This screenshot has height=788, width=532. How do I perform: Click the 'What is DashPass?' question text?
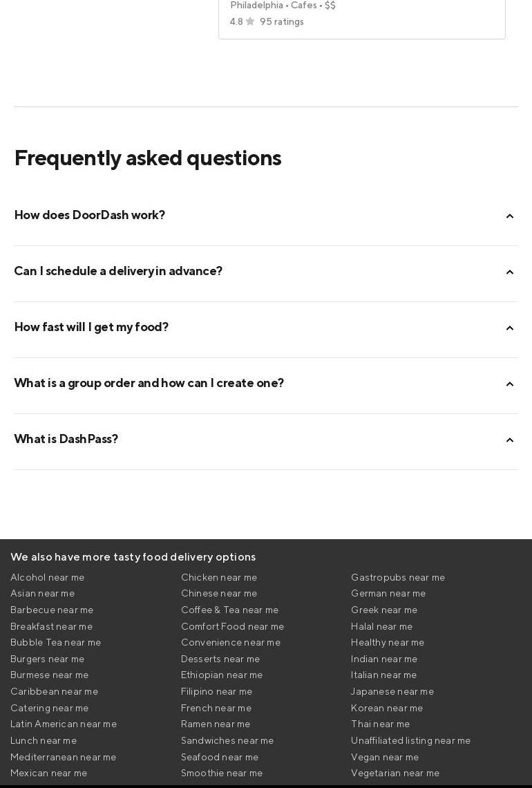(66, 439)
